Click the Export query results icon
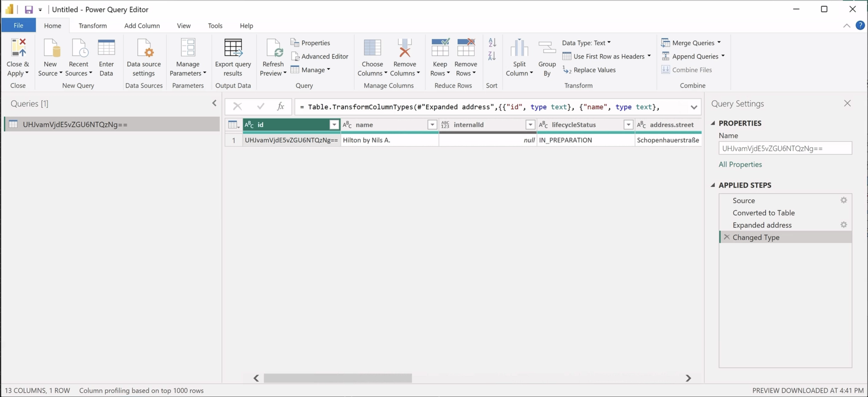 coord(233,47)
